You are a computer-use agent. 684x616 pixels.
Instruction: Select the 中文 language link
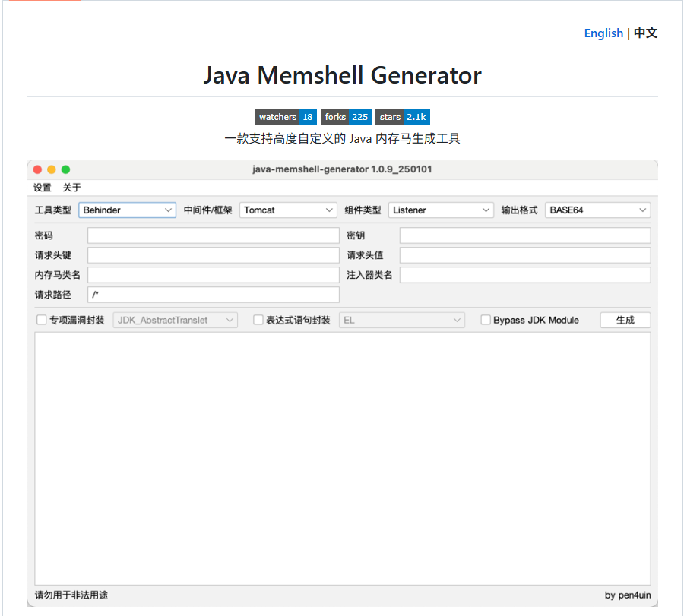(x=645, y=33)
